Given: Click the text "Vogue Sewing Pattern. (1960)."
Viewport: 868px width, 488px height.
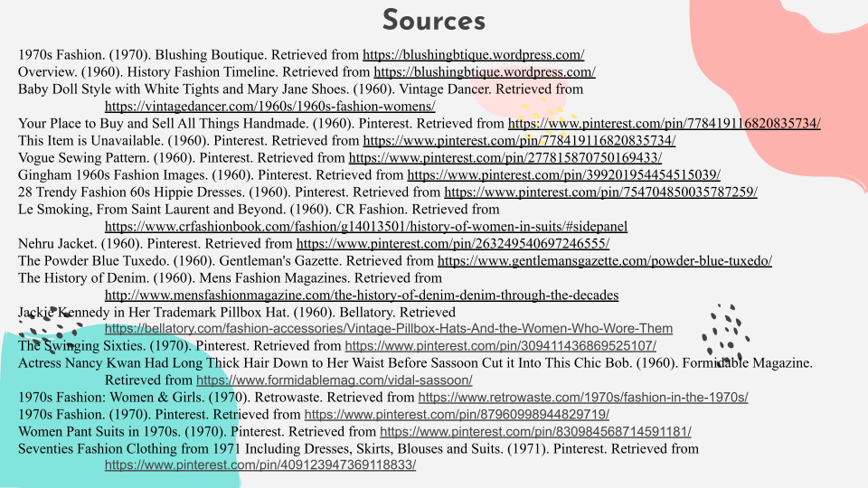Looking at the screenshot, I should [x=107, y=157].
